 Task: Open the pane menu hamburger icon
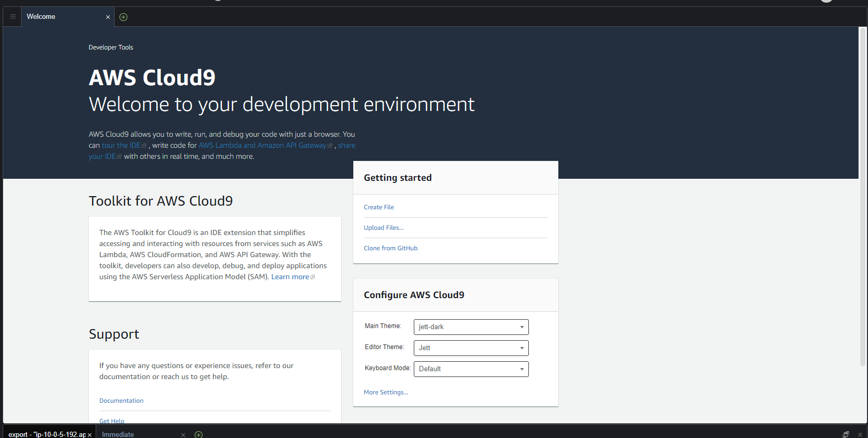tap(13, 17)
